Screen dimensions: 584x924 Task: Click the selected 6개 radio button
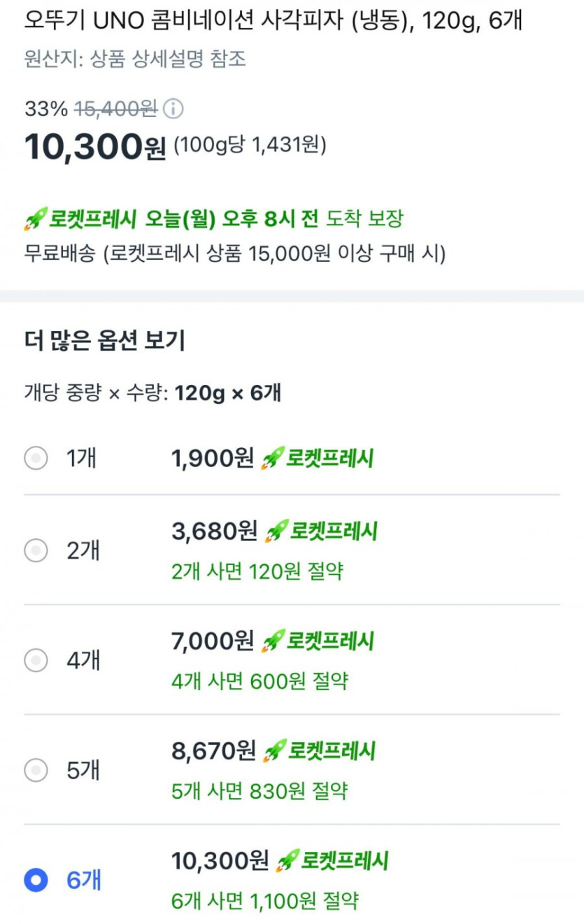pyautogui.click(x=36, y=880)
